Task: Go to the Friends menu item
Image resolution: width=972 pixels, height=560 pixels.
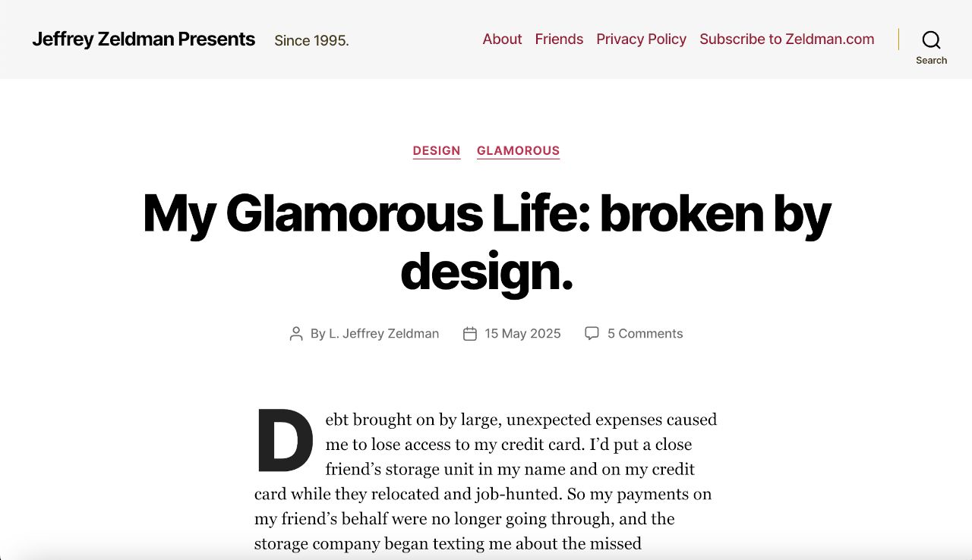Action: coord(559,39)
